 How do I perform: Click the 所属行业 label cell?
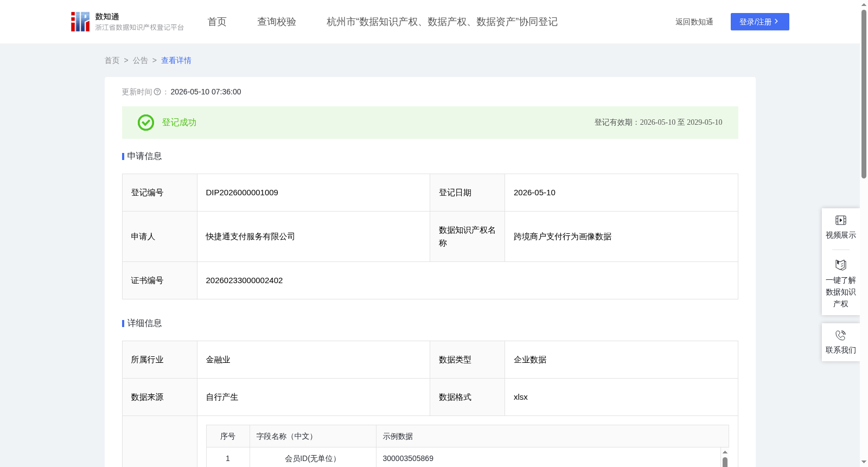(x=159, y=360)
